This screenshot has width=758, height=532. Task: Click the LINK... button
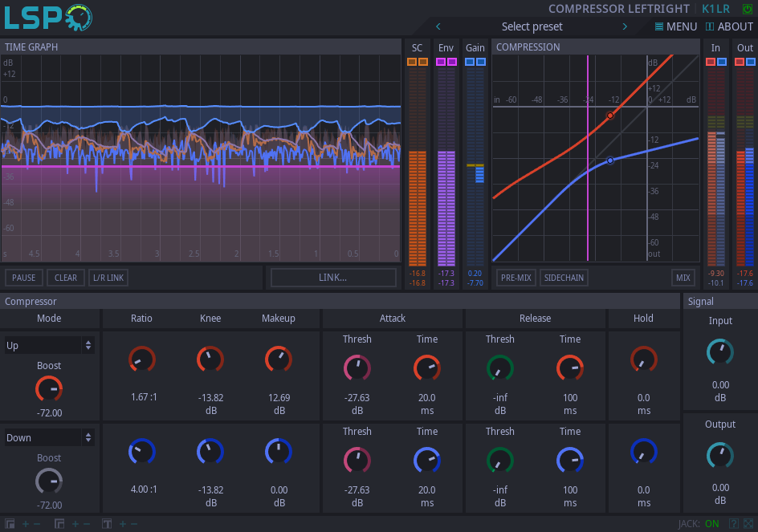pos(332,278)
